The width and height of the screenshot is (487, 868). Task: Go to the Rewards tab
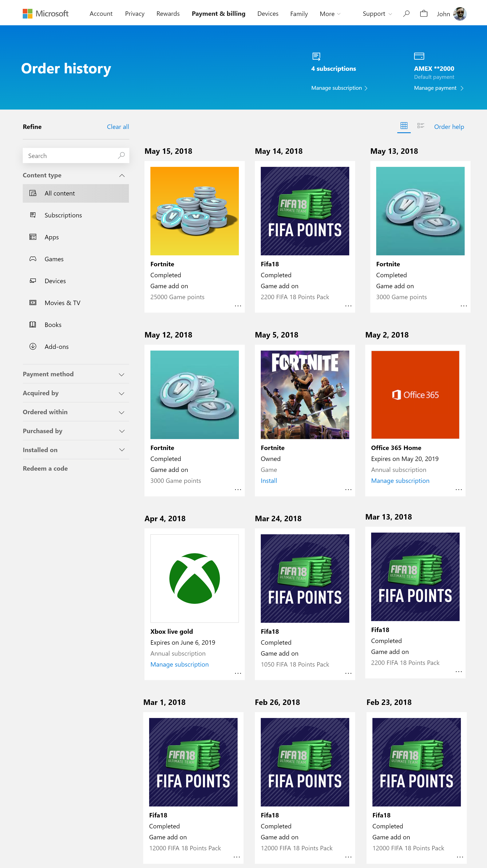[x=168, y=14]
